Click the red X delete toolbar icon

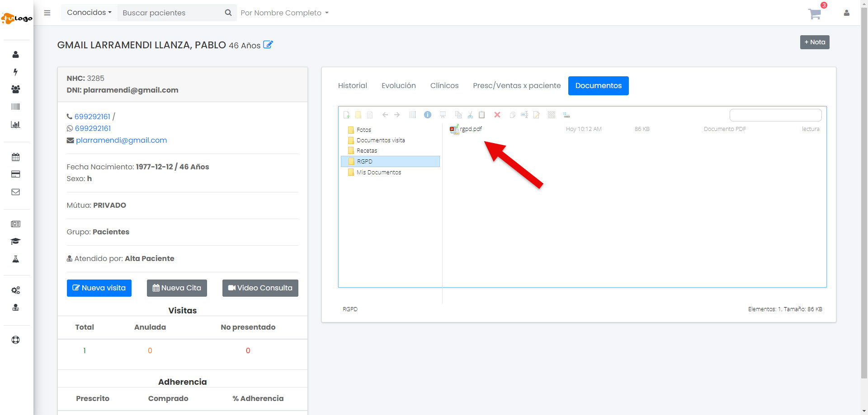(497, 115)
